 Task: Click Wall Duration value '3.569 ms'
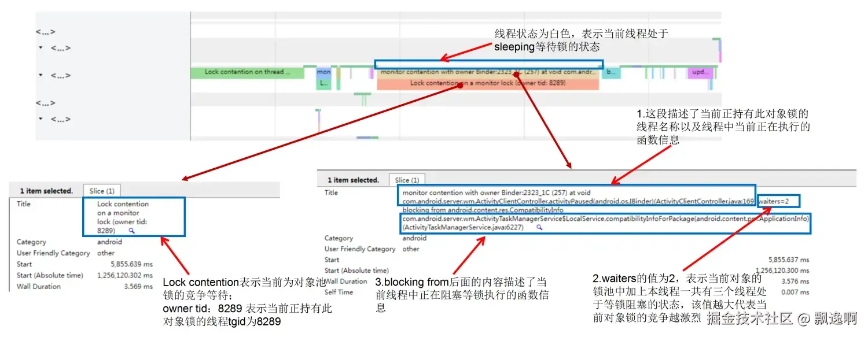[139, 286]
